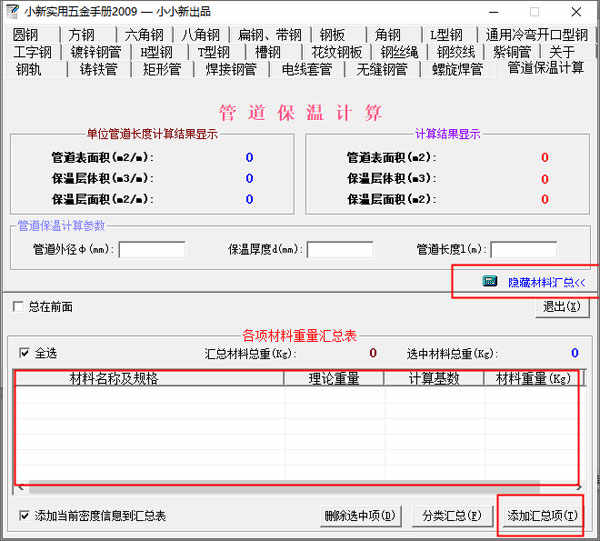This screenshot has height=541, width=600.
Task: Click the calculator icon beside 隐藏材料汇总
Action: click(x=490, y=281)
